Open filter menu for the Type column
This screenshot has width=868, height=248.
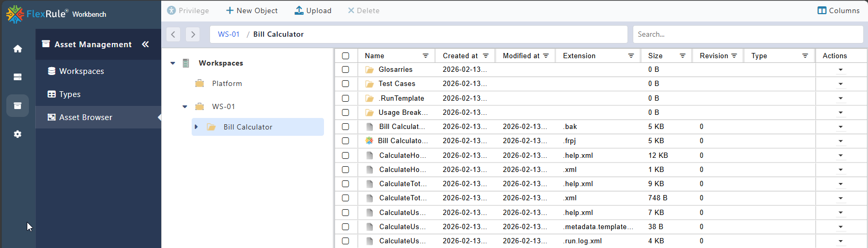(x=805, y=56)
